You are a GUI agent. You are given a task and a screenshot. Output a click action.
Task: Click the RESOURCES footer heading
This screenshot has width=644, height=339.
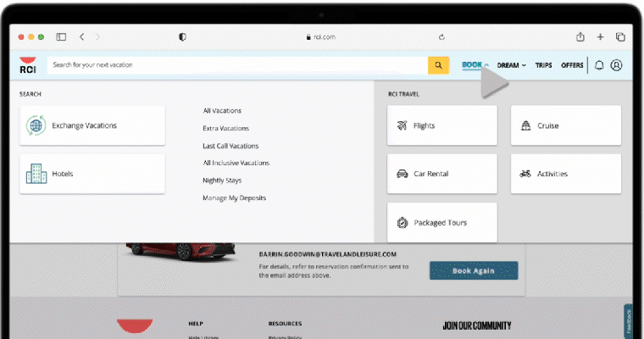(x=285, y=324)
